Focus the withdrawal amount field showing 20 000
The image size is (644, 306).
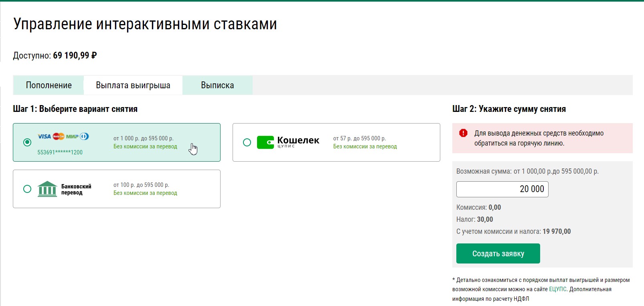[502, 189]
